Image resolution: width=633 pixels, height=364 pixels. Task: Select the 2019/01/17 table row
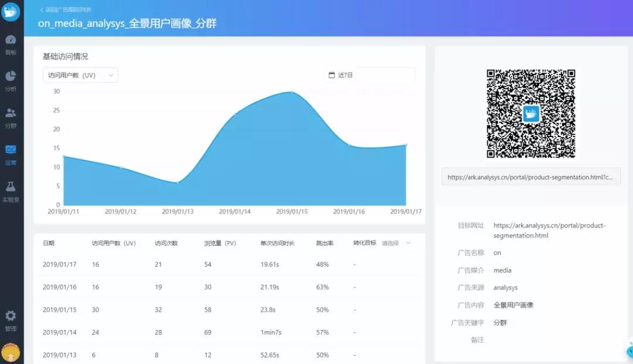229,264
